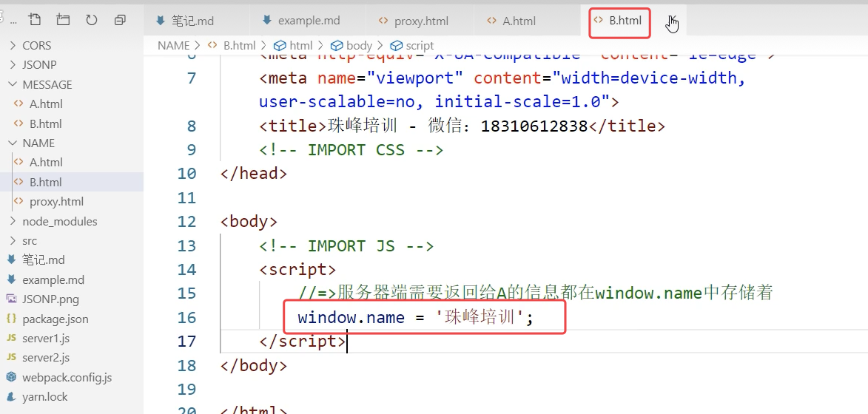Click the closing head tag on line 10

coord(254,174)
